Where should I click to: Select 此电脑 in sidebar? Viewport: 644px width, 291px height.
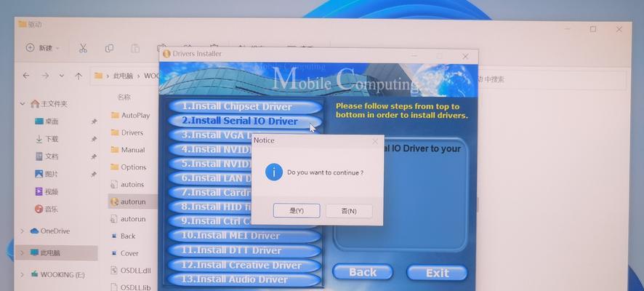[45, 253]
